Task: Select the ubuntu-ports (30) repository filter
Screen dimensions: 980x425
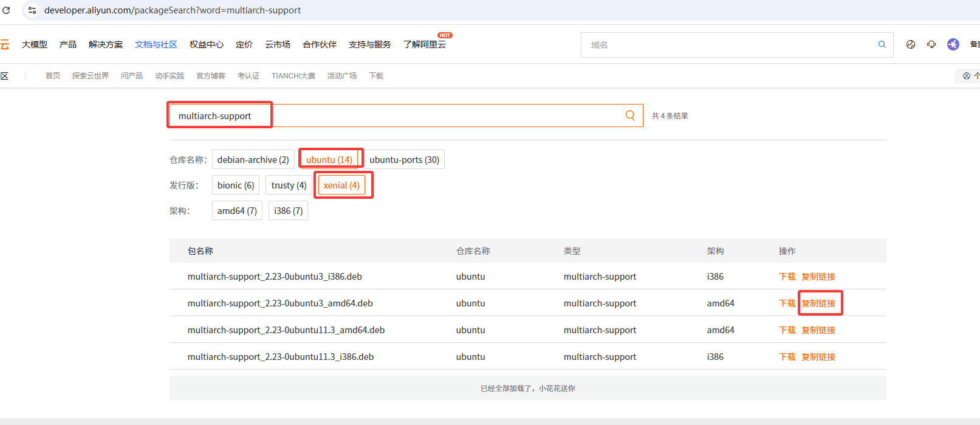Action: pos(405,159)
